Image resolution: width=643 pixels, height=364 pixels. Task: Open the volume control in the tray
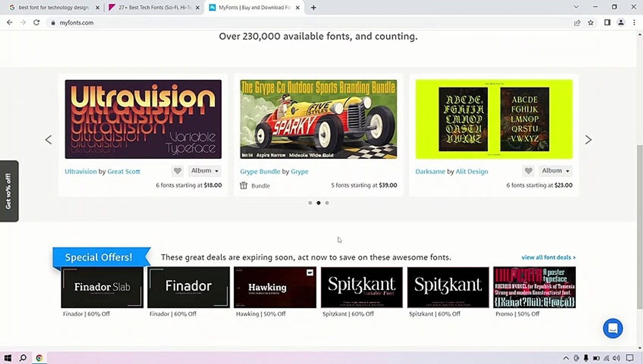click(616, 358)
